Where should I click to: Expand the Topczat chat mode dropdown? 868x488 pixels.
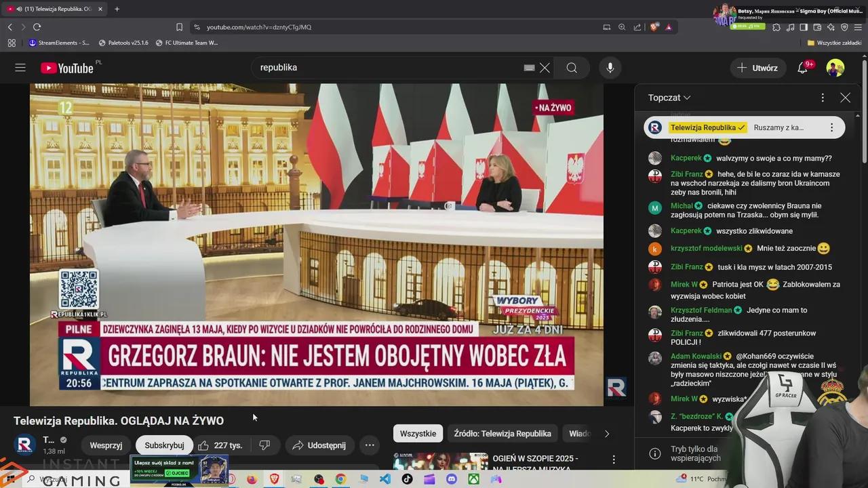(669, 98)
